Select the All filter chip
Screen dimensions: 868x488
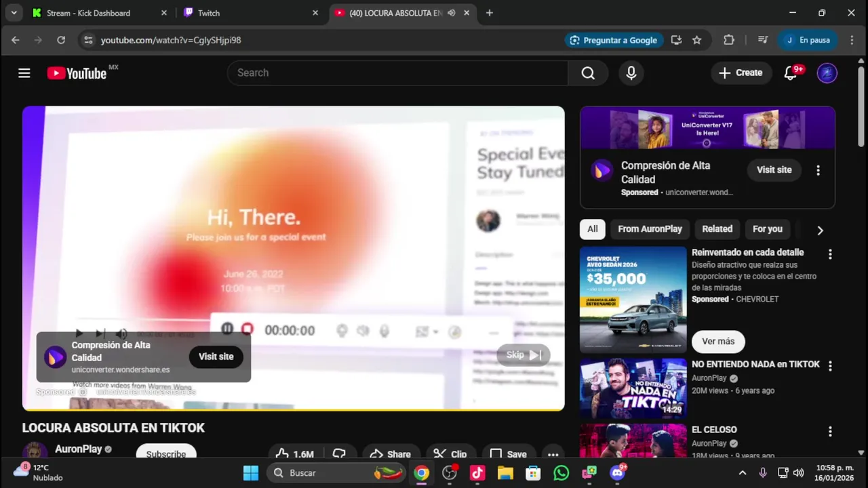[593, 229]
